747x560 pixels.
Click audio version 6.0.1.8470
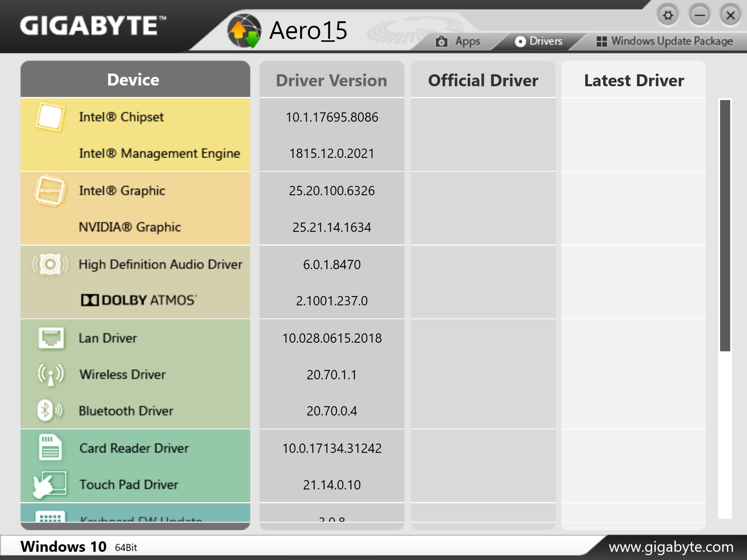pos(332,264)
